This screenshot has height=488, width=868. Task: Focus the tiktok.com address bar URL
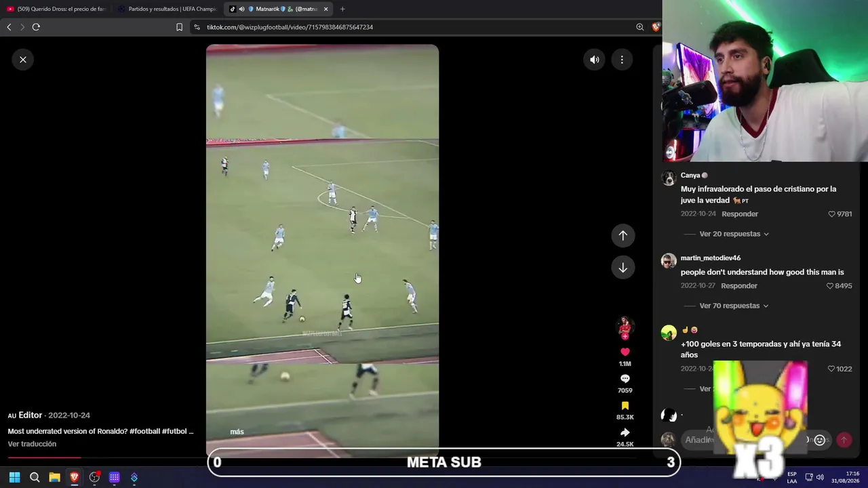pos(290,27)
